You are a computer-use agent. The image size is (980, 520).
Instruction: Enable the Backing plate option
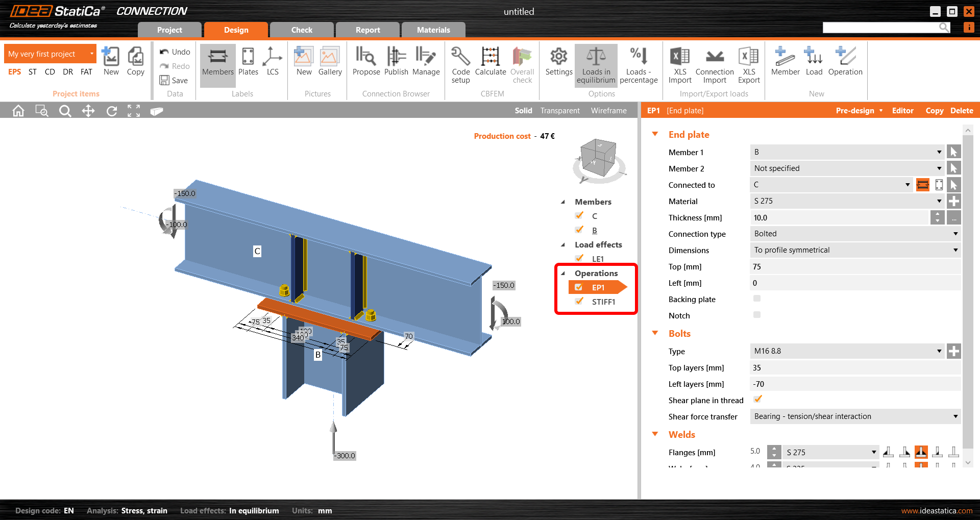tap(756, 299)
